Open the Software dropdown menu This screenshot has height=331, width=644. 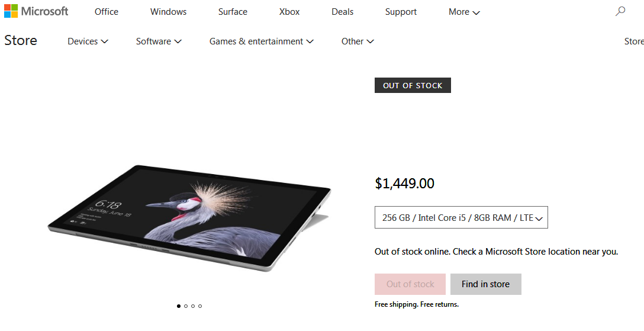[x=159, y=41]
